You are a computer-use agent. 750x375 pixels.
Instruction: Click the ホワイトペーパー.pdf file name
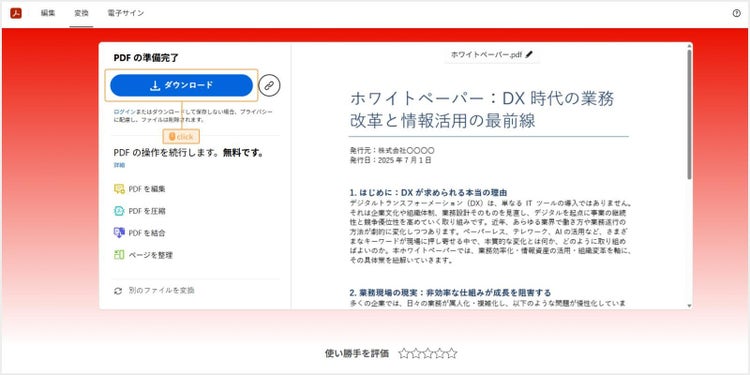pyautogui.click(x=486, y=55)
